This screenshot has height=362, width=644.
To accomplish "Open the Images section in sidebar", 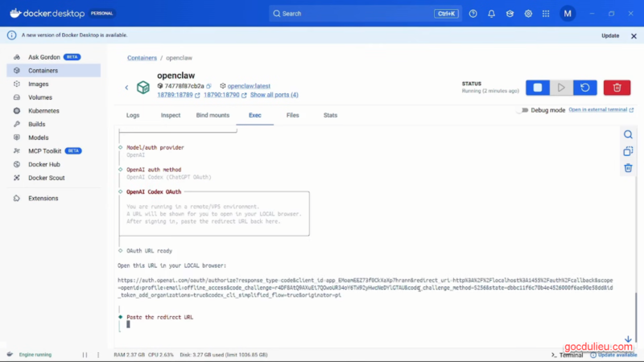I will (38, 84).
